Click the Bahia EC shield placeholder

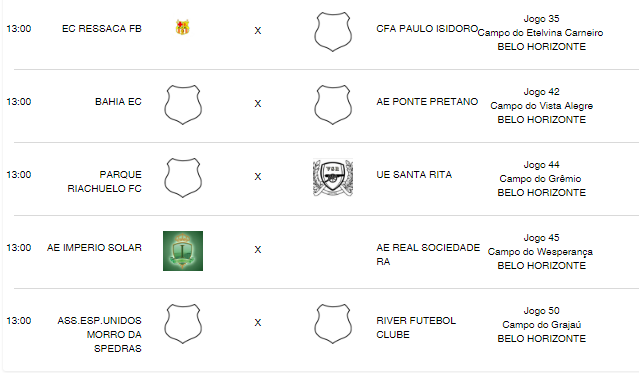(183, 105)
